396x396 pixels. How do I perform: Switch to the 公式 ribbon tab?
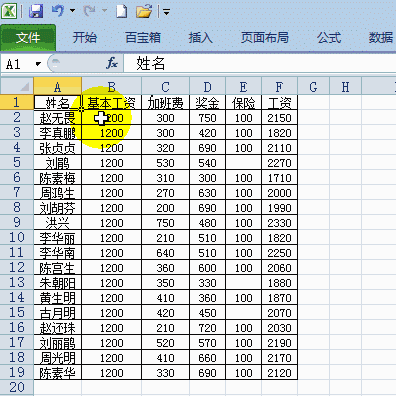329,37
